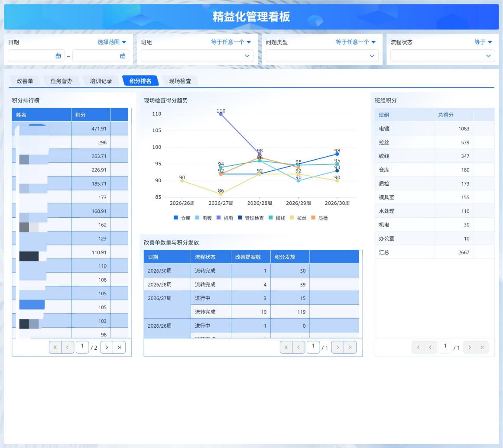Switch to the 任务督办 tab
503x448 pixels.
(61, 81)
